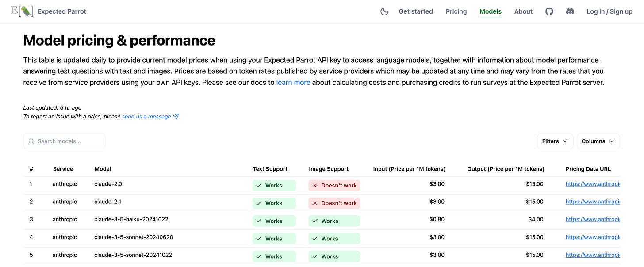This screenshot has width=644, height=267.
Task: Click the paper plane send icon
Action: click(176, 117)
